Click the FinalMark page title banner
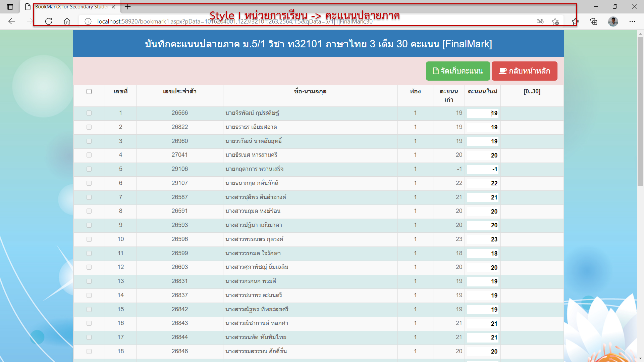This screenshot has height=362, width=644. [x=318, y=44]
